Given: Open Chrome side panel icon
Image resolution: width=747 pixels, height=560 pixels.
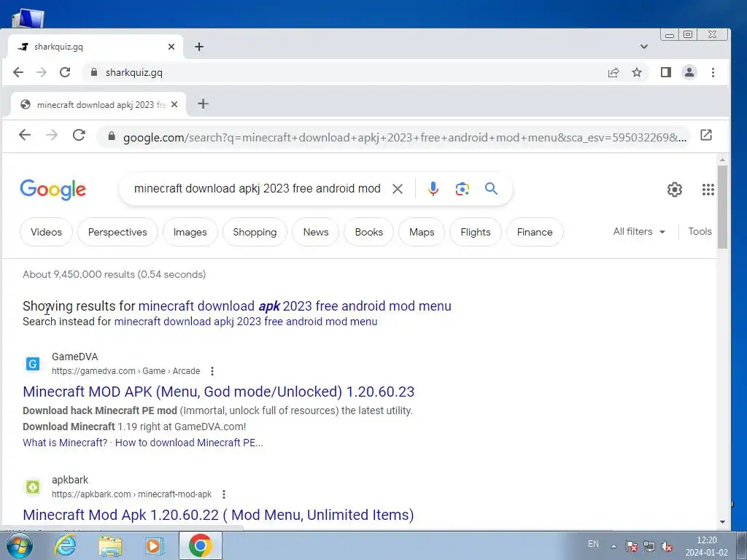Looking at the screenshot, I should pyautogui.click(x=665, y=72).
